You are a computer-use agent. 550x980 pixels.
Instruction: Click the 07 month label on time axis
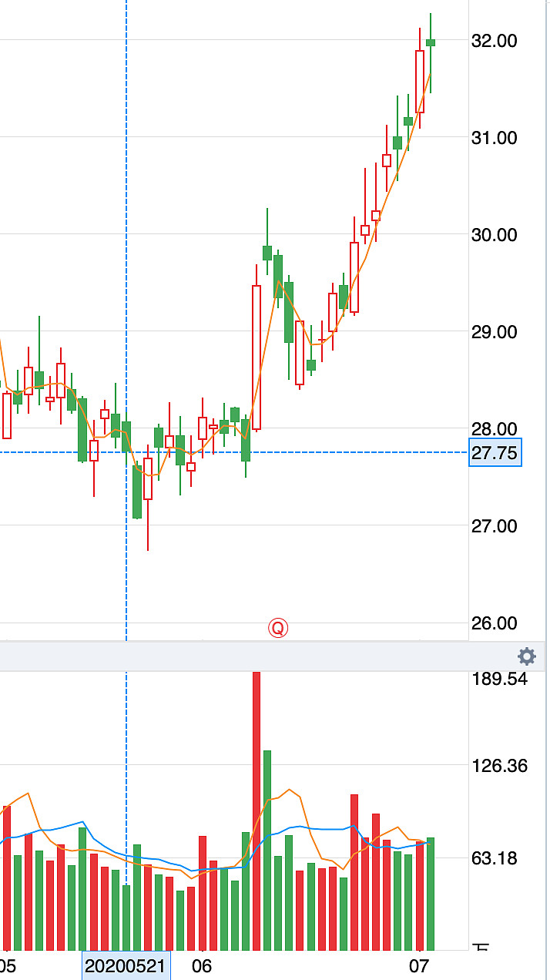418,965
